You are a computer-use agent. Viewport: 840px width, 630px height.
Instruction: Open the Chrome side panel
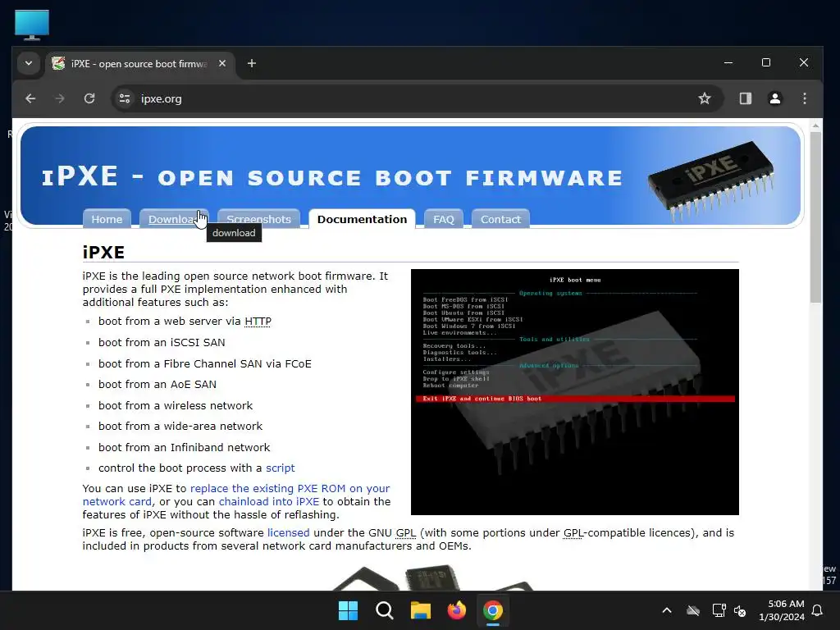click(745, 98)
